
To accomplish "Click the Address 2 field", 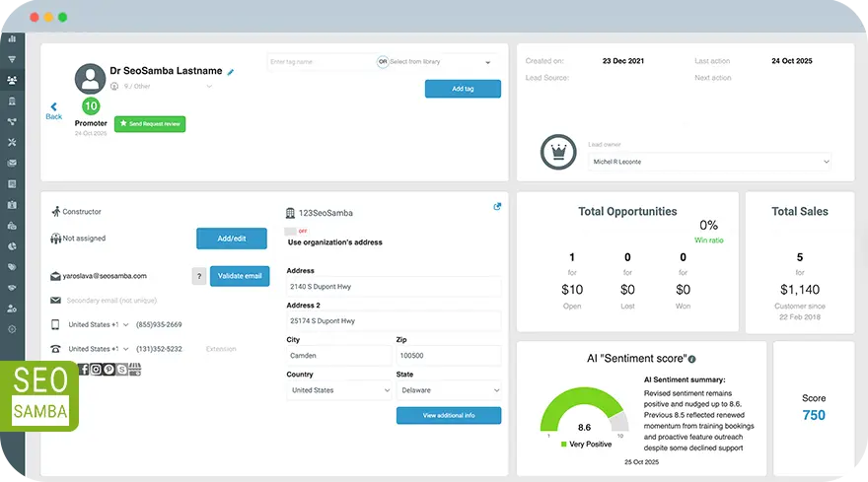I will 394,321.
